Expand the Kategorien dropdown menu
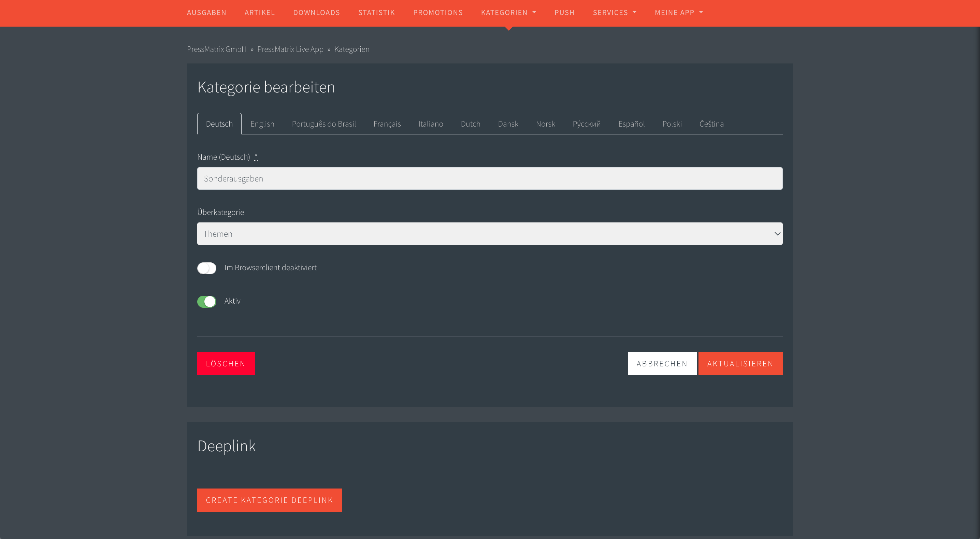The width and height of the screenshot is (980, 539). click(509, 13)
